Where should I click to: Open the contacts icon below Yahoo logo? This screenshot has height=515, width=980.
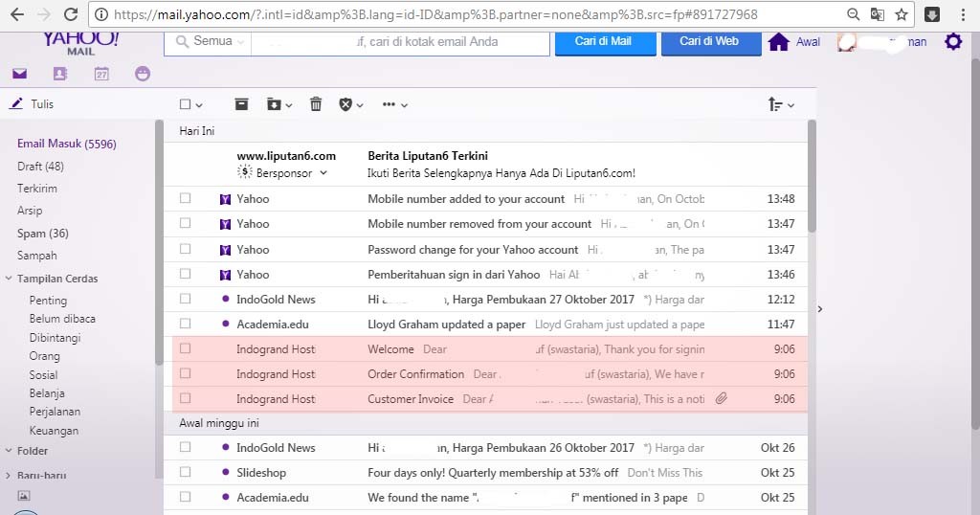pyautogui.click(x=60, y=74)
